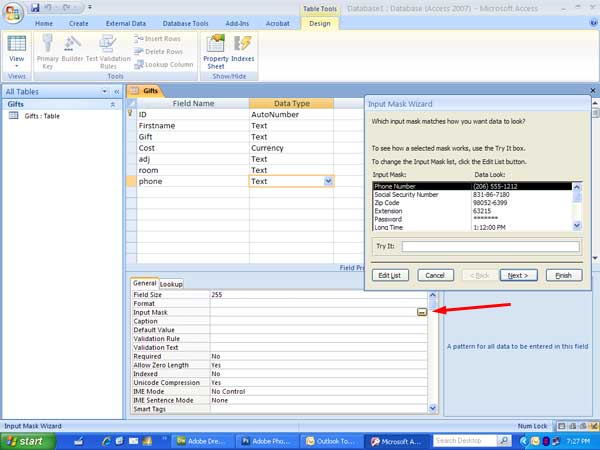The width and height of the screenshot is (600, 450).
Task: Open the Acrobat tab
Action: tap(277, 24)
